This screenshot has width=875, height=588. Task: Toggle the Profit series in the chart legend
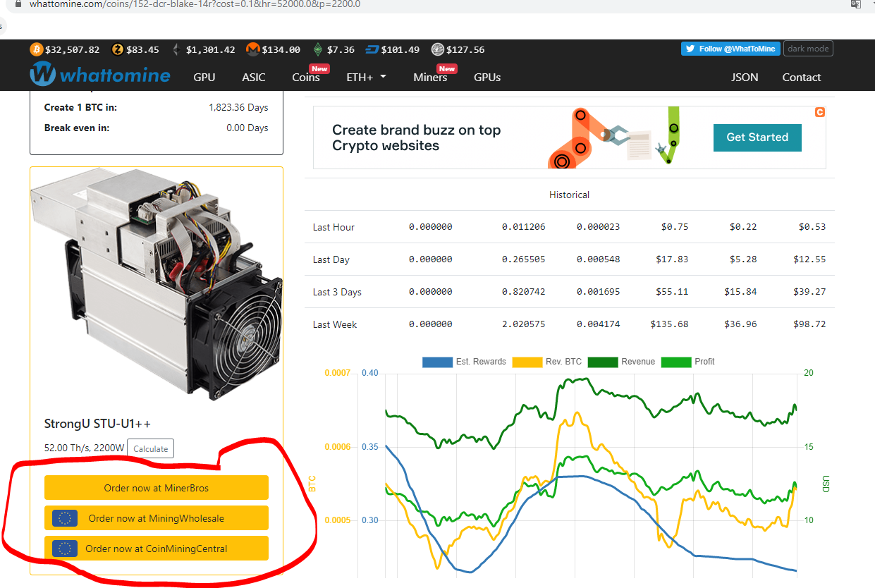click(677, 362)
